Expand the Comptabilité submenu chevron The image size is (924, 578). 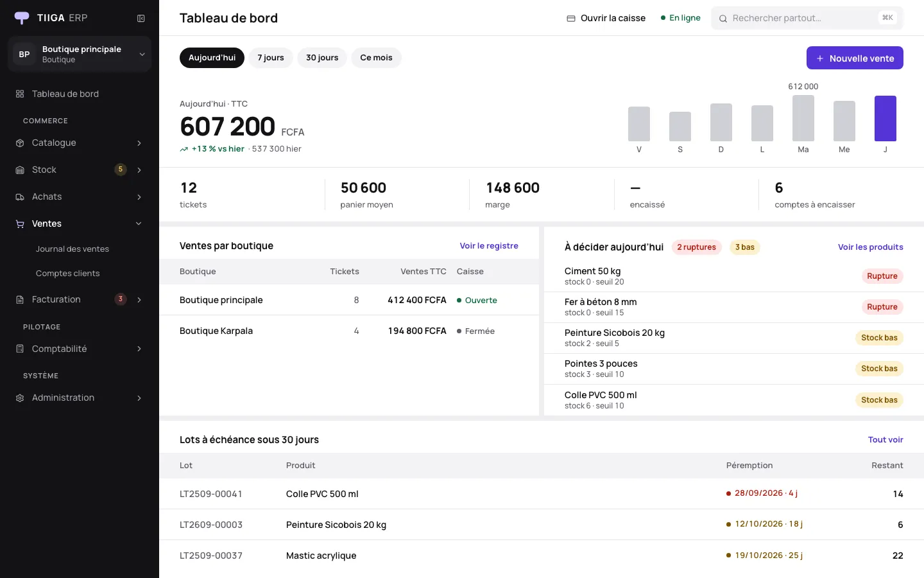[139, 349]
